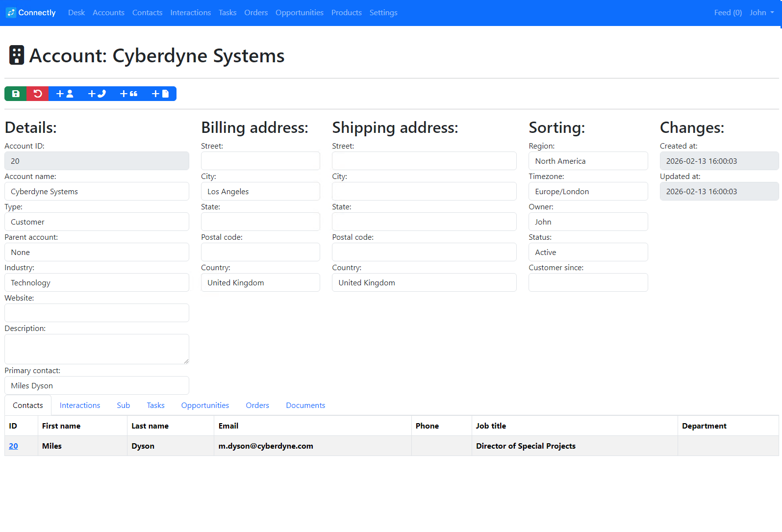Add a call interaction with phone icon

[x=97, y=94]
